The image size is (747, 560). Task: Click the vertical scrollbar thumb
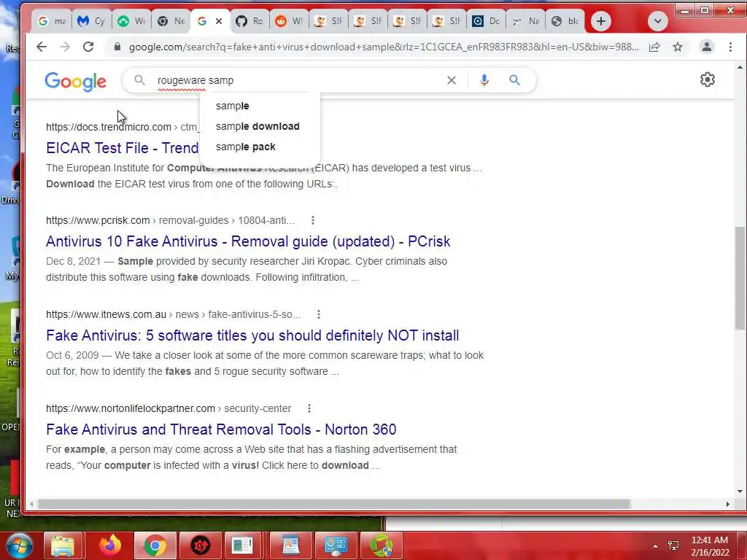(740, 278)
